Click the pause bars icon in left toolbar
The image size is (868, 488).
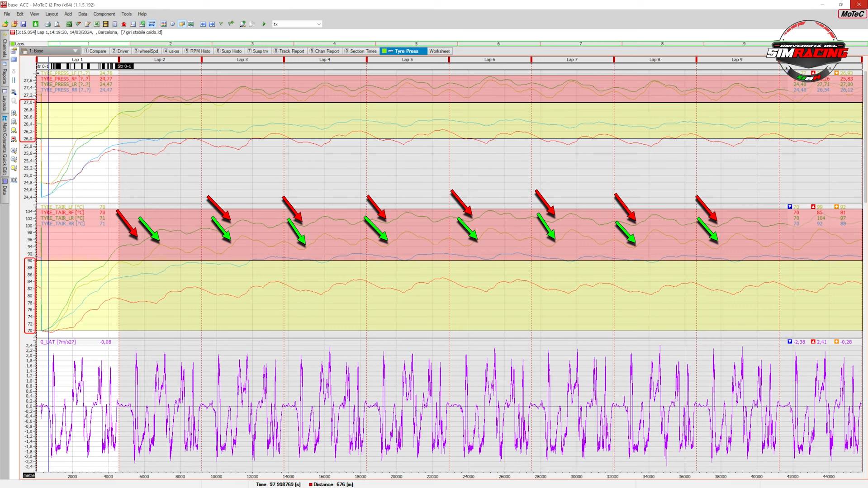click(x=14, y=80)
